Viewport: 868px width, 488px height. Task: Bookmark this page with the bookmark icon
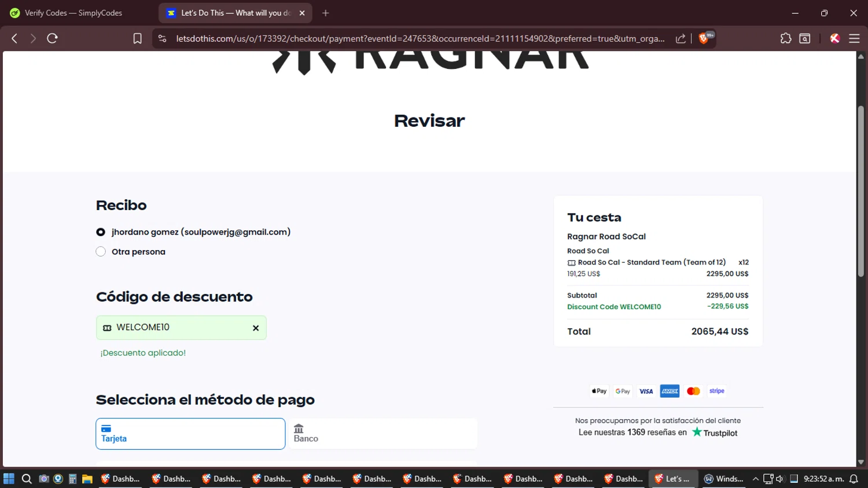137,39
